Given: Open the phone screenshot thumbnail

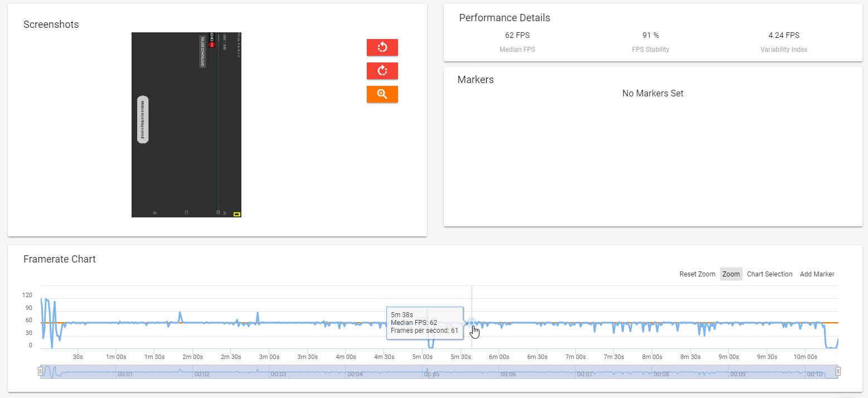Looking at the screenshot, I should [x=186, y=124].
